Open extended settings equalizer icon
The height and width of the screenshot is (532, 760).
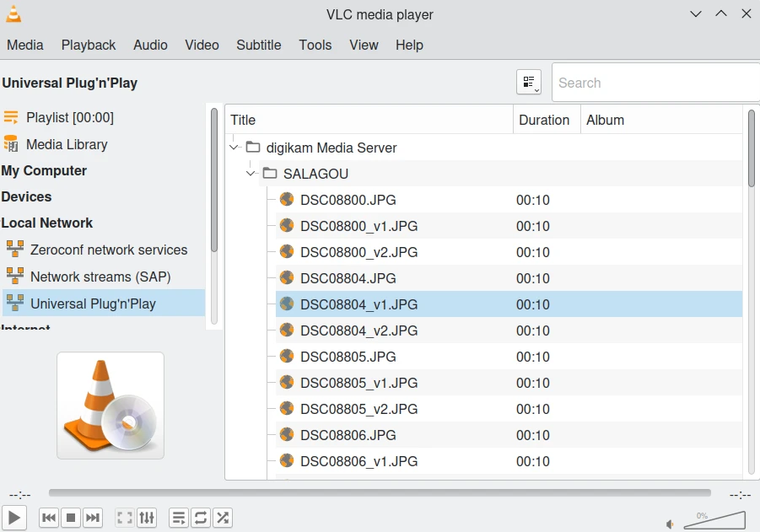point(147,518)
